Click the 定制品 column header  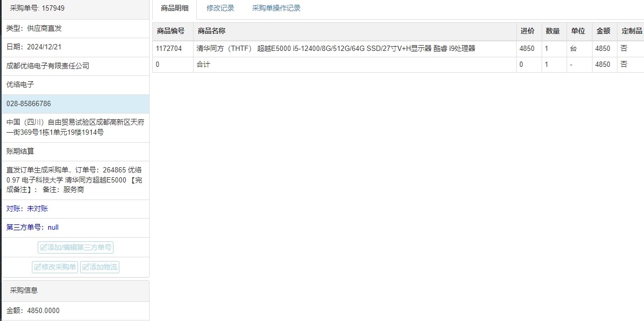(x=631, y=31)
